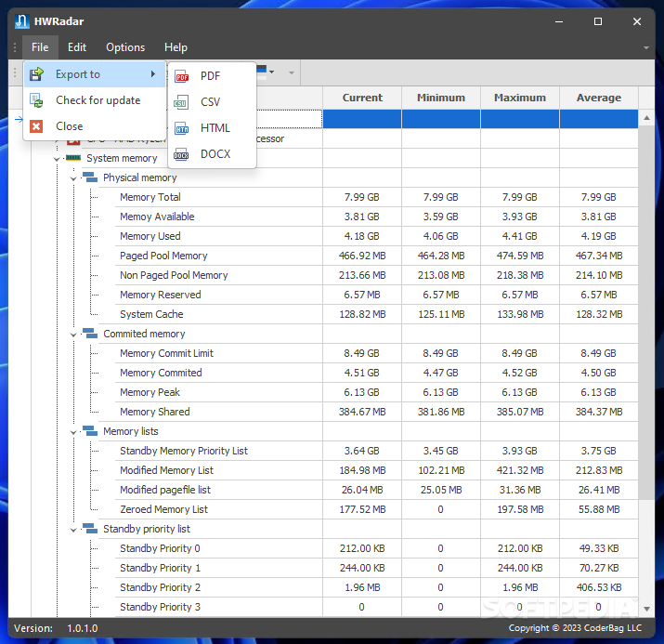Click the vertical scrollbar thumb
This screenshot has width=664, height=644.
click(646, 312)
